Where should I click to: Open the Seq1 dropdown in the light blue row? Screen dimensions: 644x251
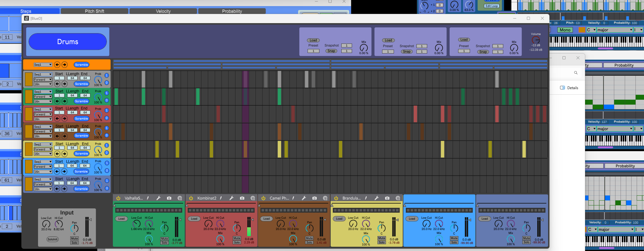click(43, 162)
